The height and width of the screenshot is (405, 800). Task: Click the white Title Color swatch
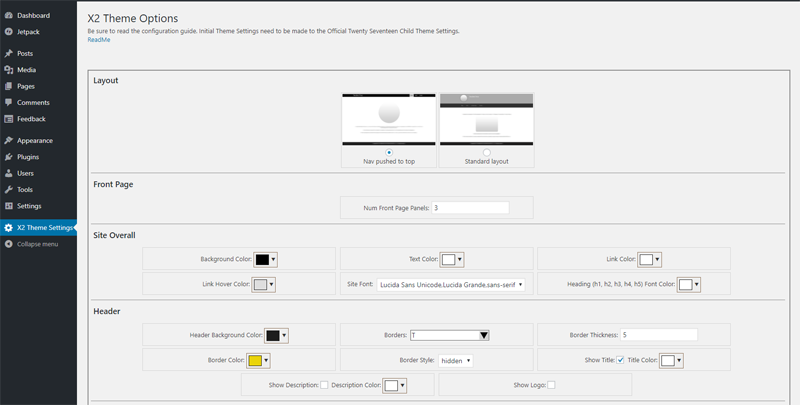(667, 361)
